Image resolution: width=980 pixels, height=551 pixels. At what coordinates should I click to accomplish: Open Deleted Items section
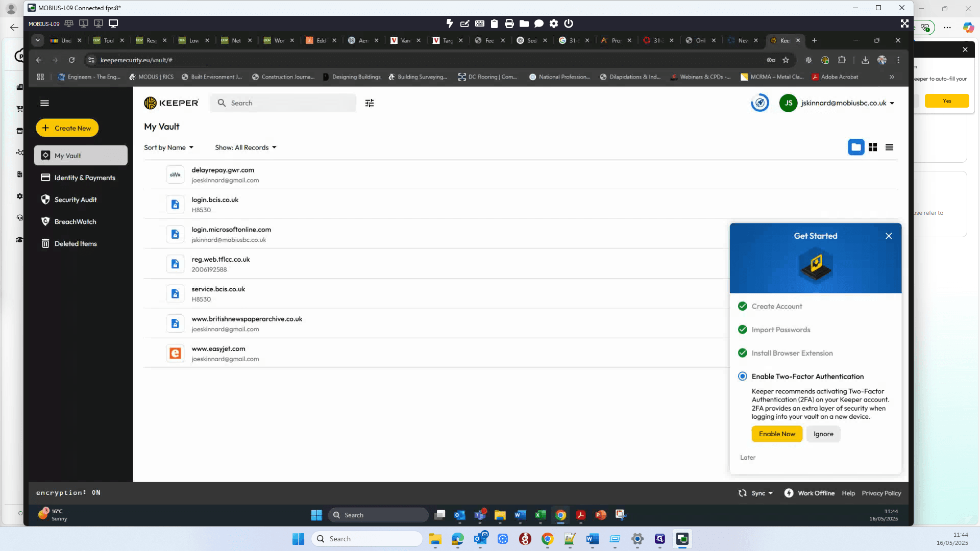(x=81, y=243)
